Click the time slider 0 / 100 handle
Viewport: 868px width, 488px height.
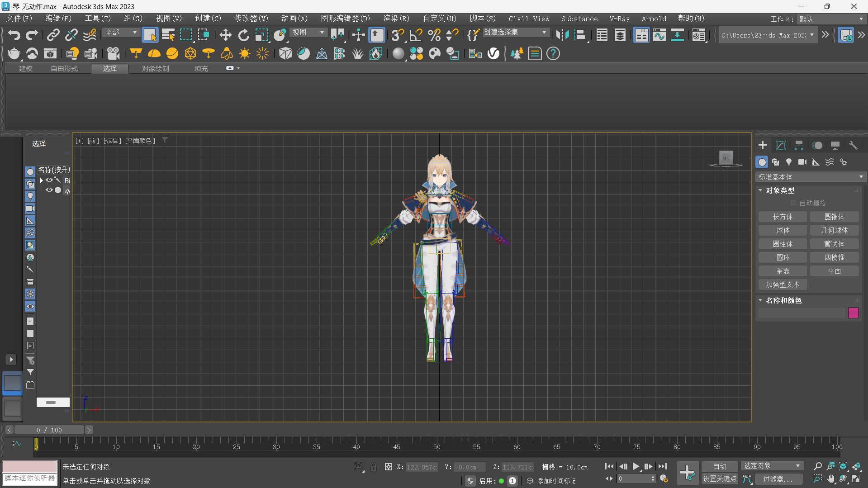[x=49, y=430]
